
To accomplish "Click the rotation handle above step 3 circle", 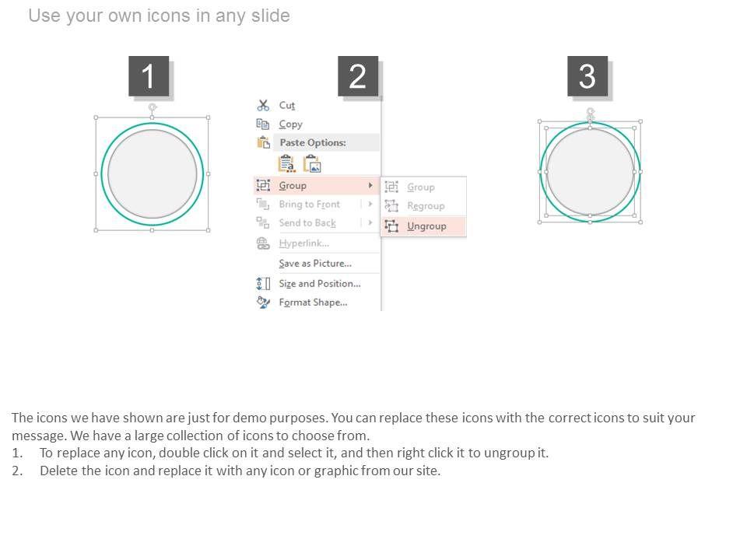I will (591, 111).
